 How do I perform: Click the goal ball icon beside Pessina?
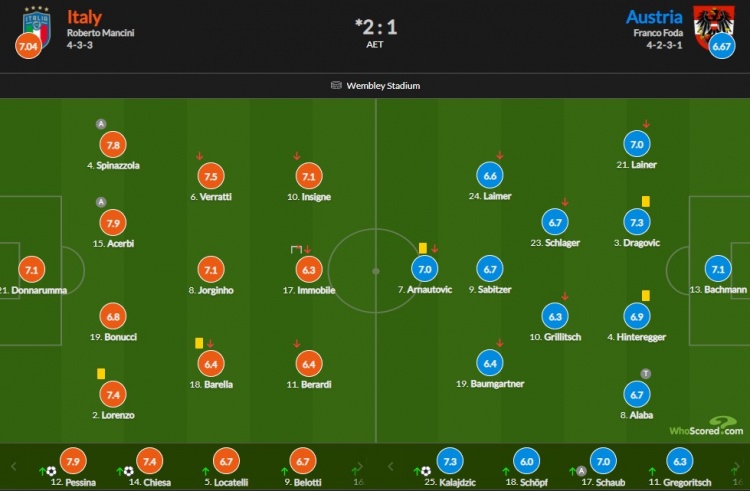(52, 471)
